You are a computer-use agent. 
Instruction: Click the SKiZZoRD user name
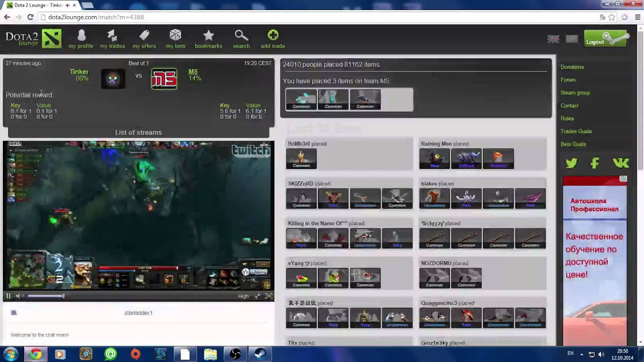[x=301, y=184]
